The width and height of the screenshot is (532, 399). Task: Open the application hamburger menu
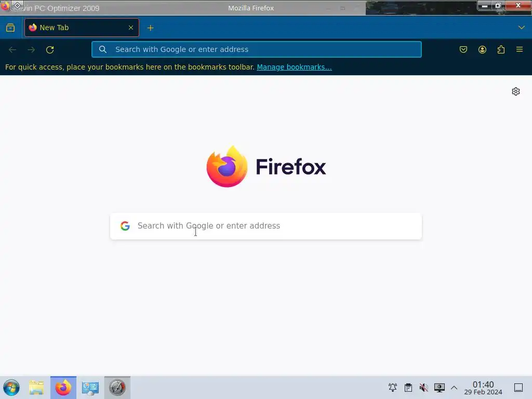[520, 49]
